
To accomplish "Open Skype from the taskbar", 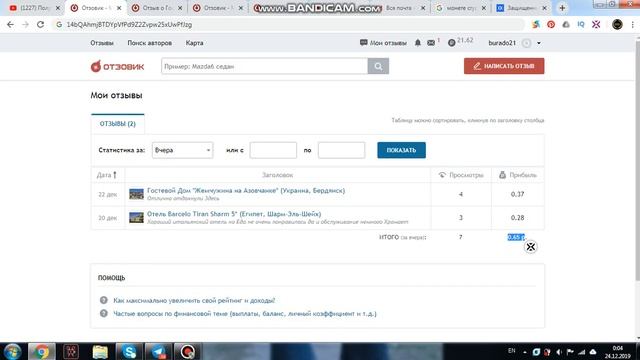I will pyautogui.click(x=129, y=351).
